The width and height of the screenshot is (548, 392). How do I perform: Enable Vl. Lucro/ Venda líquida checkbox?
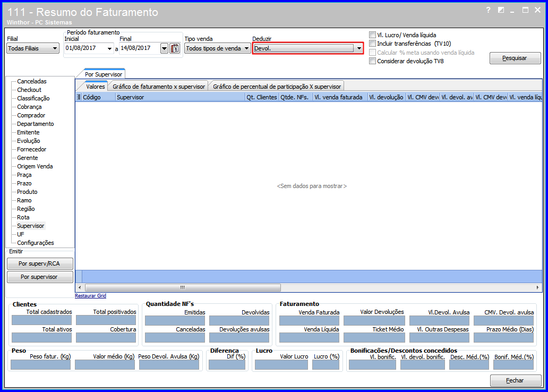tap(373, 35)
